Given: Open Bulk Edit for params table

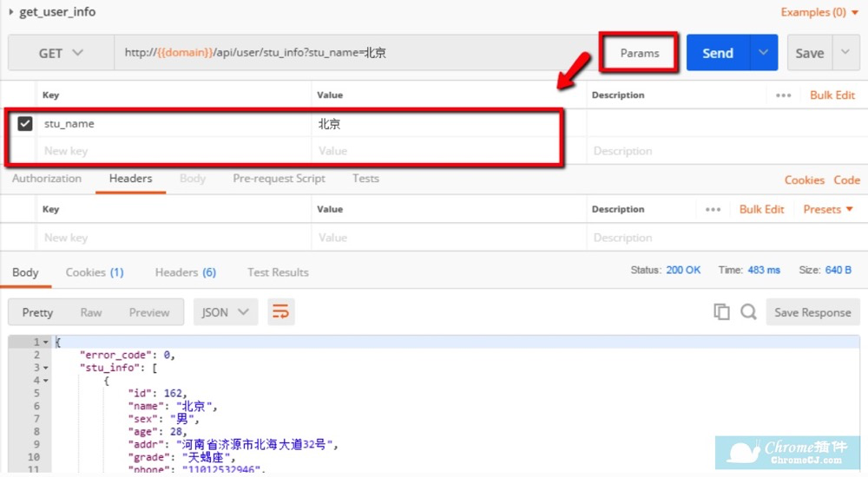Looking at the screenshot, I should coord(832,95).
